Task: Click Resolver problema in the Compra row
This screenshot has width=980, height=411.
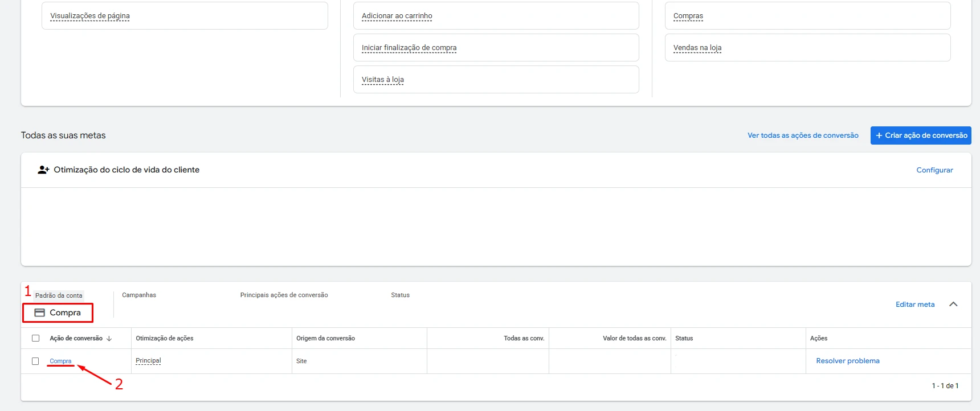Action: 848,361
